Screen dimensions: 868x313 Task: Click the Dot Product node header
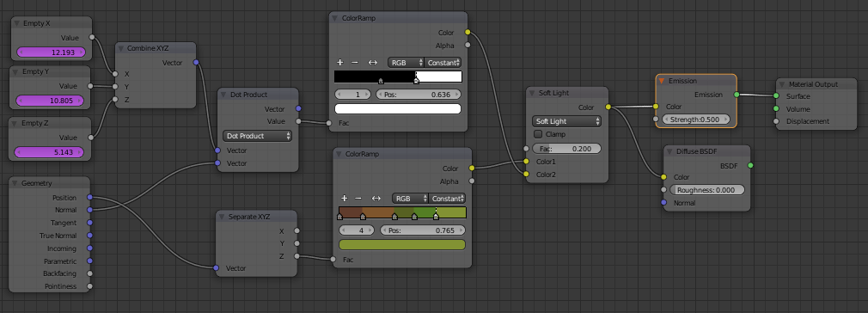pyautogui.click(x=258, y=95)
